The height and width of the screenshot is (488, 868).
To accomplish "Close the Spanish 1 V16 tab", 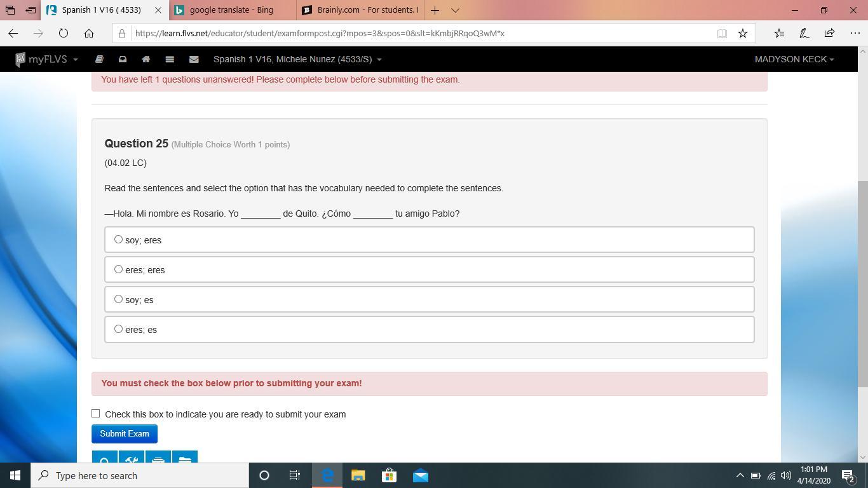I will point(158,10).
